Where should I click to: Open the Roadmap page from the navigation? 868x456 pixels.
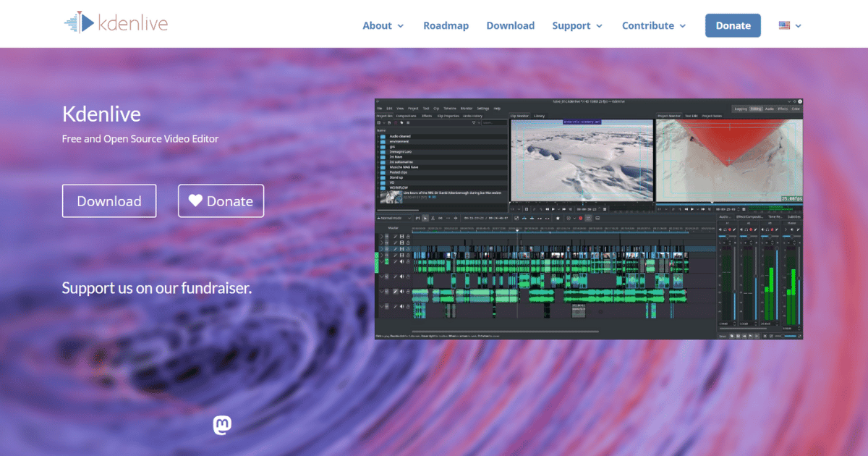click(446, 25)
